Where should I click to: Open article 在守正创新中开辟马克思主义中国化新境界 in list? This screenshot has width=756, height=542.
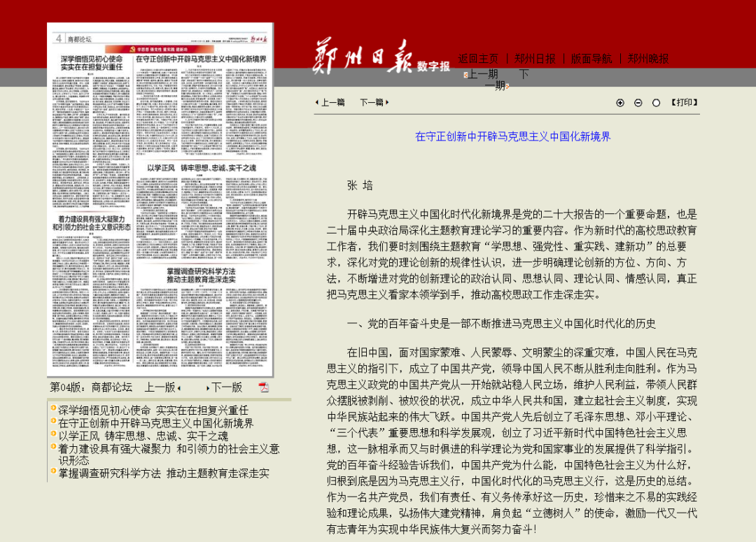[155, 424]
